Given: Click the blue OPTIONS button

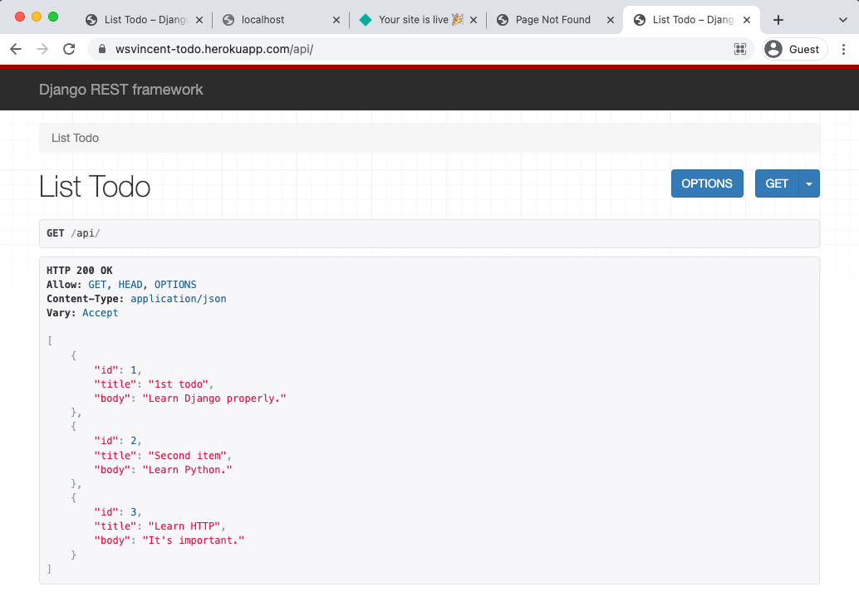Looking at the screenshot, I should pyautogui.click(x=707, y=183).
